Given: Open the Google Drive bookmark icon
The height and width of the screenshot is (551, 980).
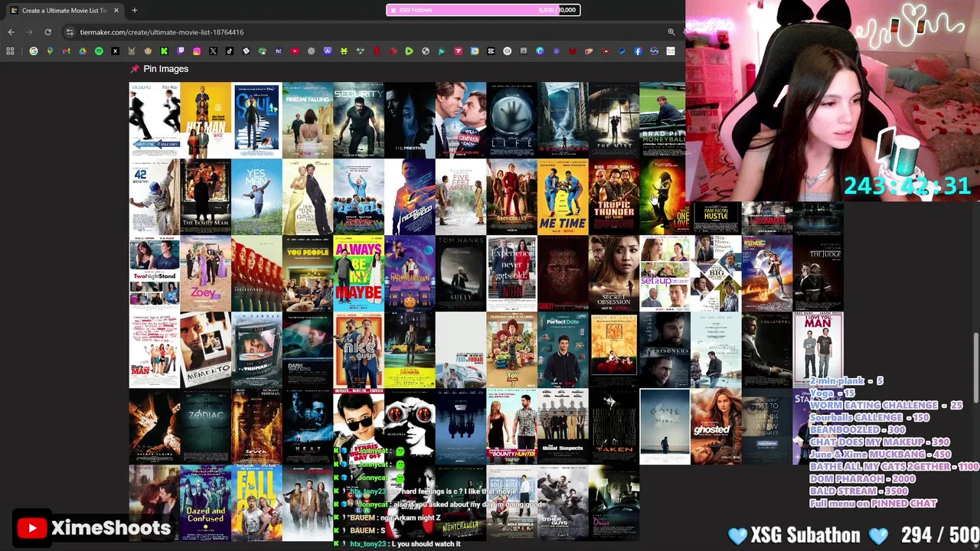Looking at the screenshot, I should pos(83,51).
